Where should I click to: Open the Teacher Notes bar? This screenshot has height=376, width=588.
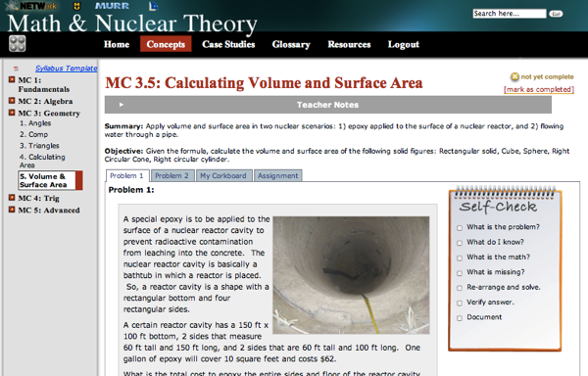327,105
